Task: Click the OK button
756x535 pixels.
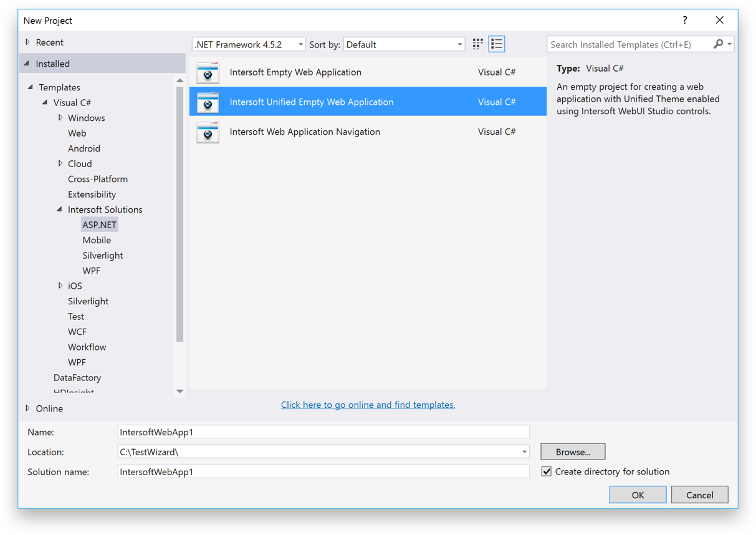Action: [638, 494]
